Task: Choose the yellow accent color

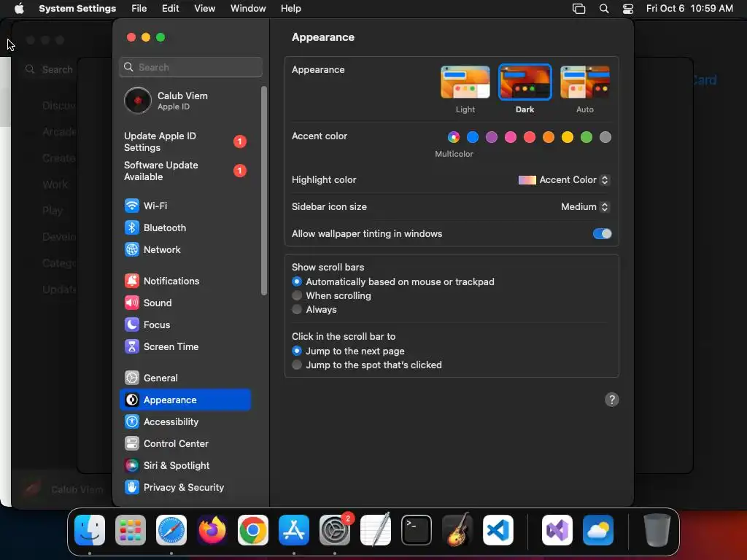Action: 568,138
